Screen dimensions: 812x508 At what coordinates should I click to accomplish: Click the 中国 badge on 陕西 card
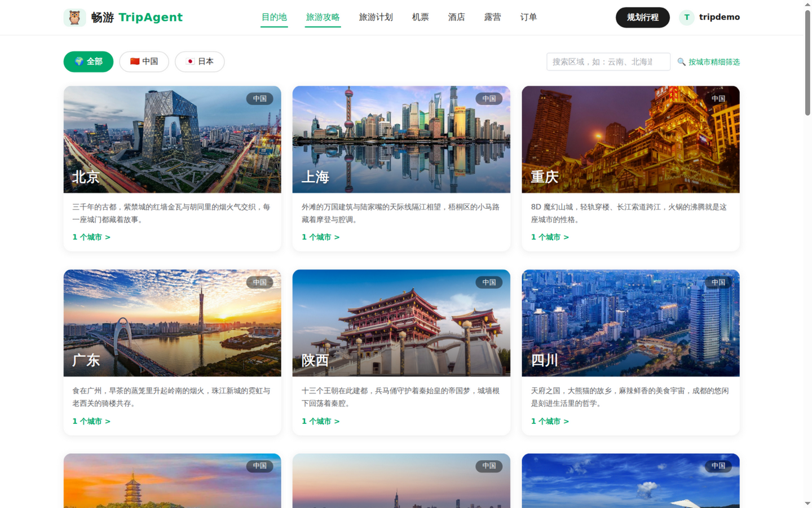pyautogui.click(x=489, y=282)
